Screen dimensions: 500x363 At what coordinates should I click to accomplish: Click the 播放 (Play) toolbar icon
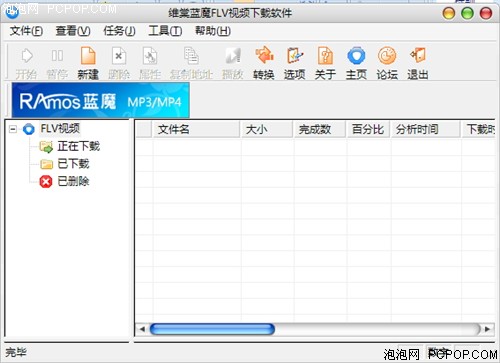pos(233,56)
